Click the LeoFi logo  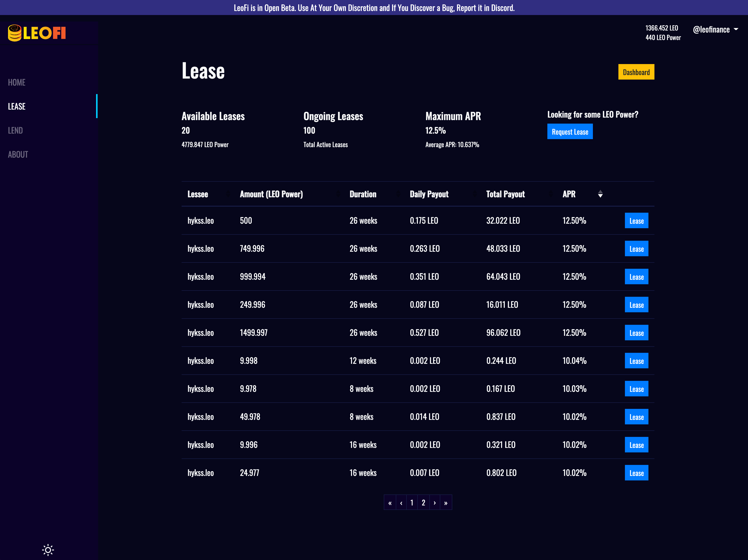(37, 33)
